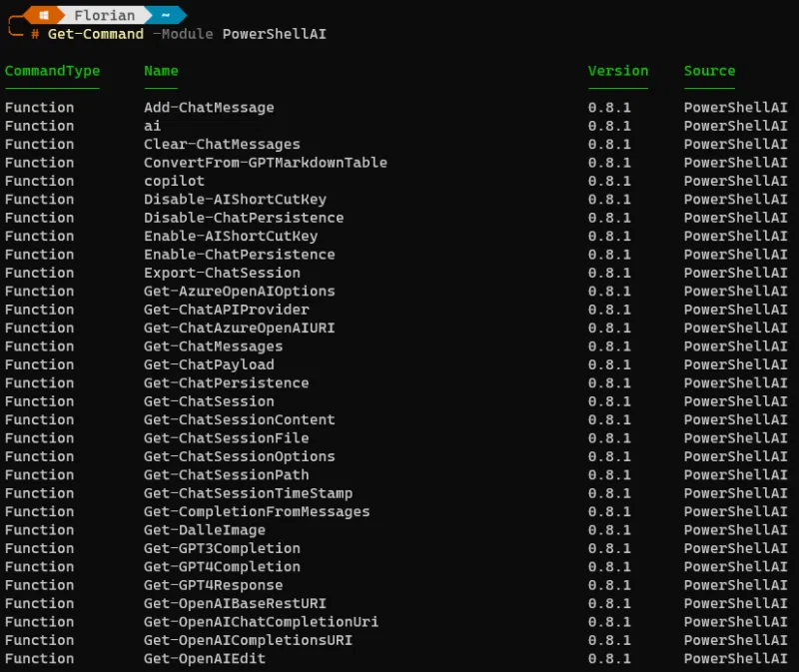Click the Source column header
Screen dimensions: 799x672
click(x=709, y=71)
